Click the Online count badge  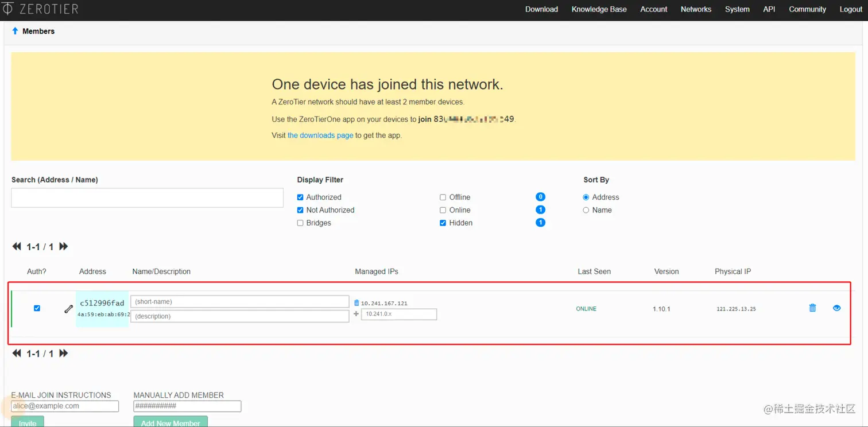[x=540, y=209]
